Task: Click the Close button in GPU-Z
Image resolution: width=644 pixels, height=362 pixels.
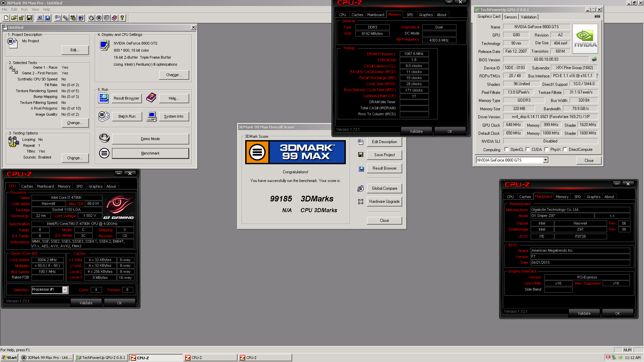Action: pos(589,161)
